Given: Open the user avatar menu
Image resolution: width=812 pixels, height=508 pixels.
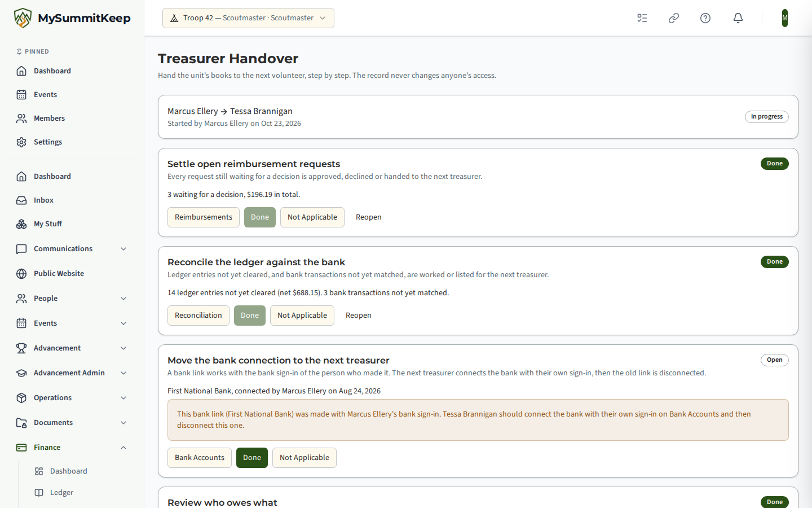Looking at the screenshot, I should tap(785, 18).
